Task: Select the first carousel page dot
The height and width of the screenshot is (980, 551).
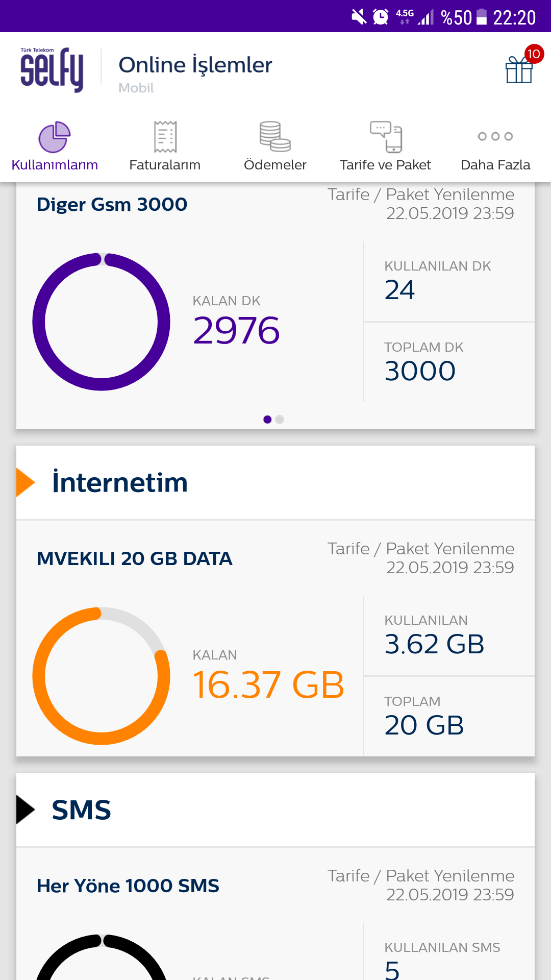Action: tap(267, 420)
